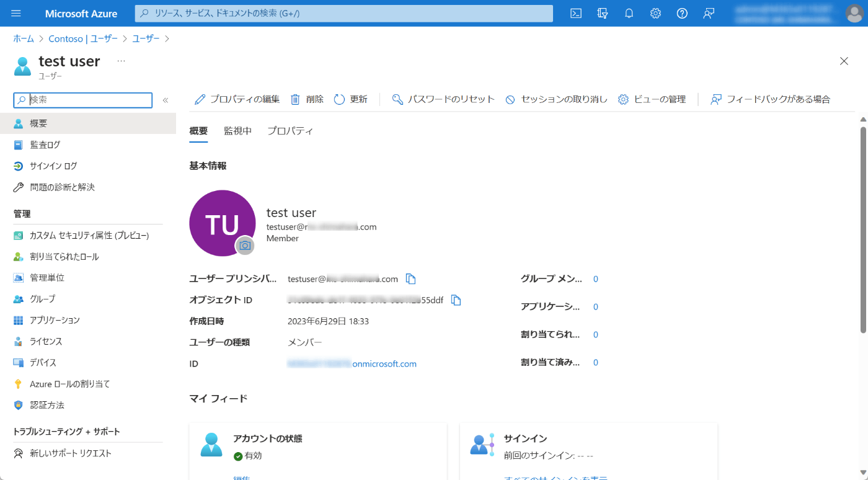The image size is (868, 480).
Task: Open the help question mark icon
Action: (682, 13)
